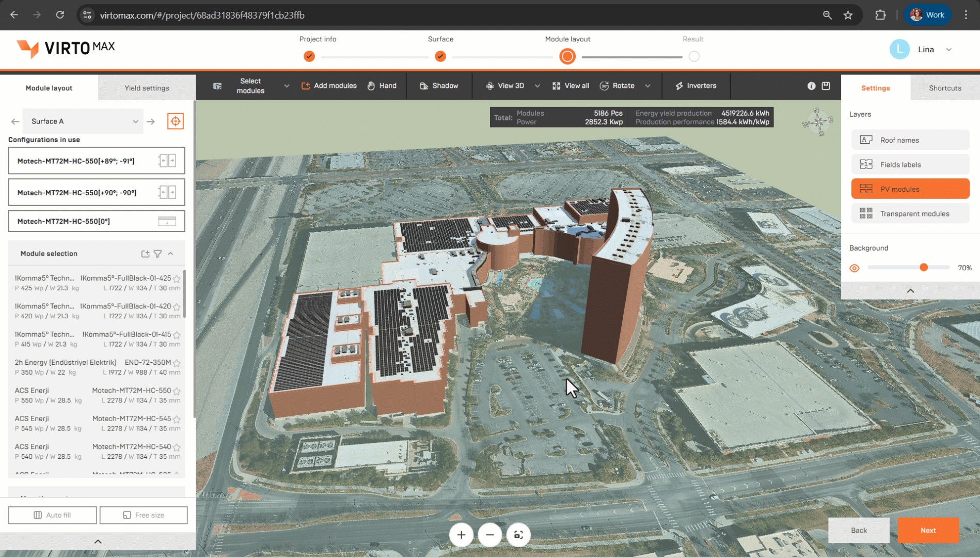Toggle background visibility eye icon

(855, 268)
